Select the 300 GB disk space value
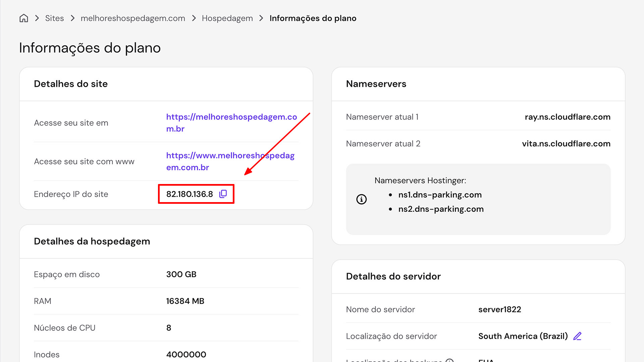 pos(181,275)
